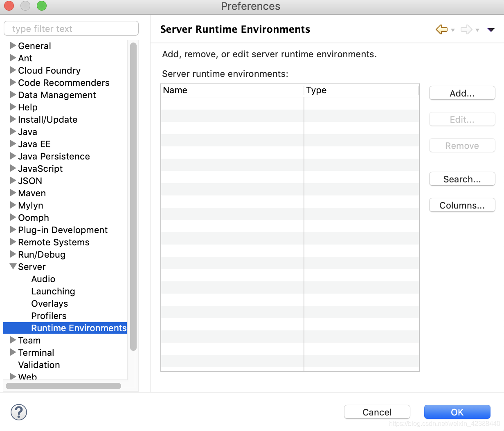Expand the Team node
Screen dimensions: 504x431
click(13, 340)
